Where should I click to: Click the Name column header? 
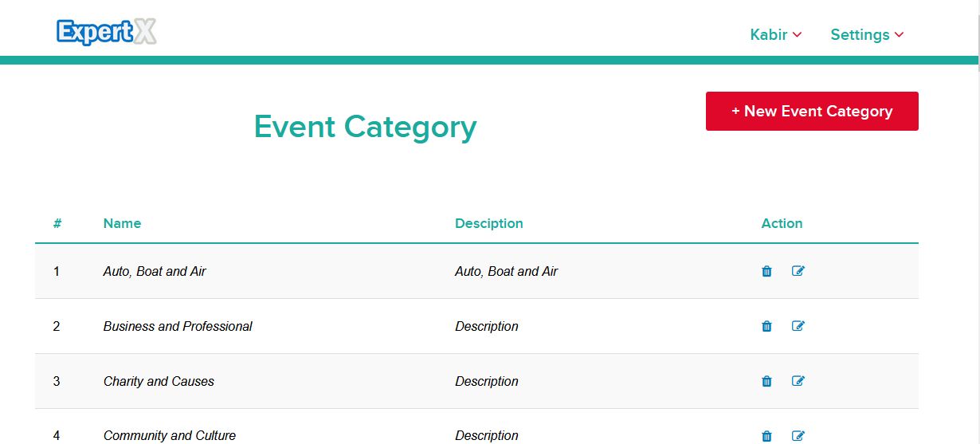122,224
